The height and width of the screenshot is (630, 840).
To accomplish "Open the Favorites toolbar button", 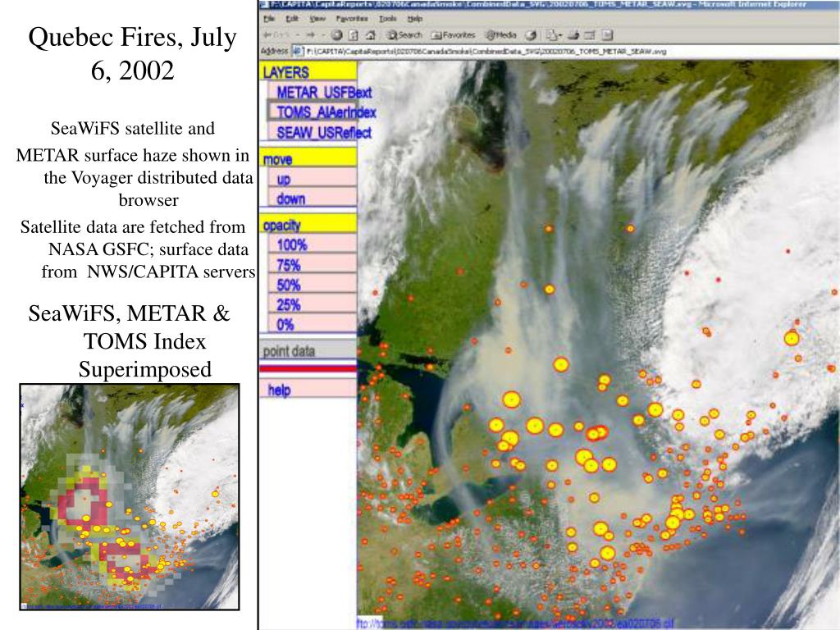I will [454, 35].
